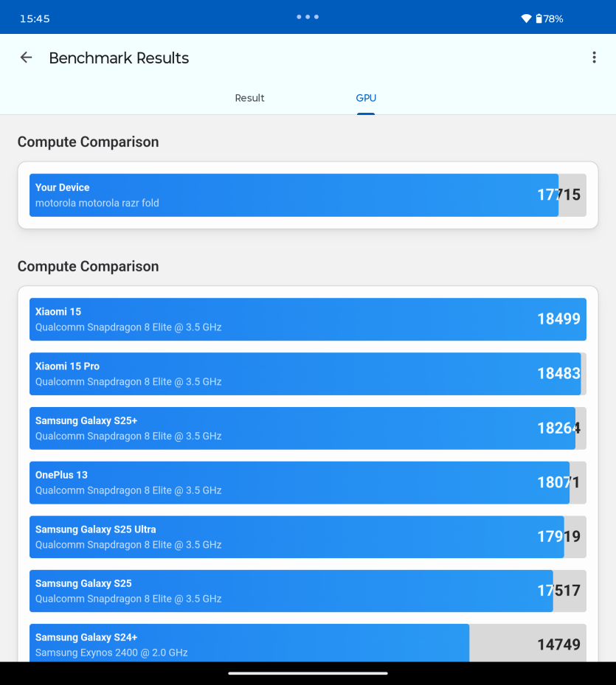Viewport: 616px width, 685px height.
Task: Switch to the Result tab
Action: (249, 98)
